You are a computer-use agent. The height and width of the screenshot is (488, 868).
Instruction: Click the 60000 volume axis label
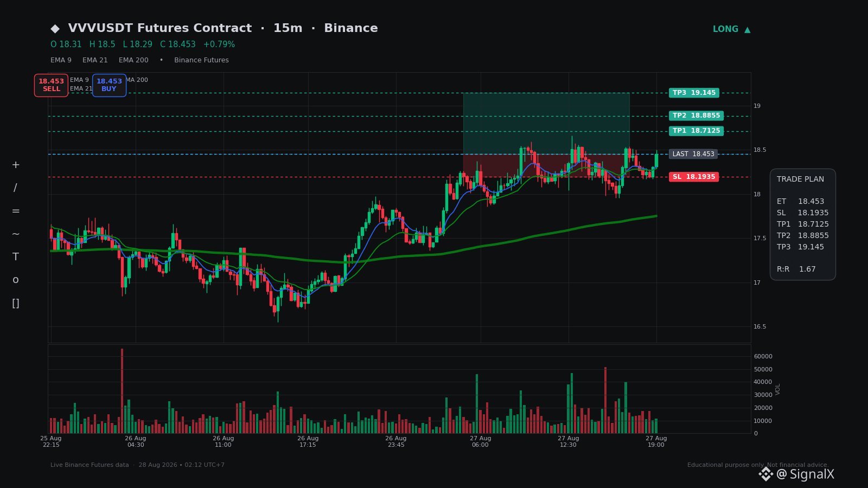coord(763,357)
